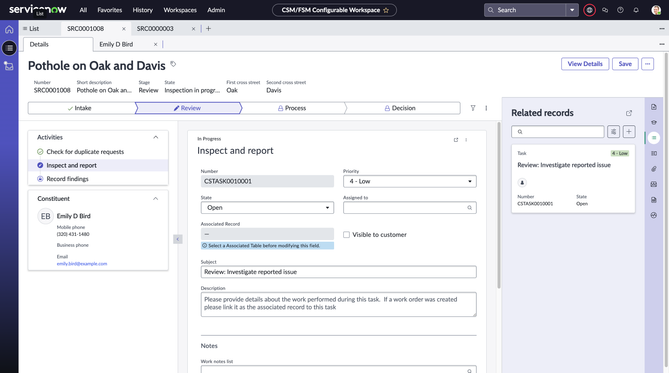Image resolution: width=669 pixels, height=373 pixels.
Task: Open the more actions button next to Save
Action: click(x=648, y=64)
